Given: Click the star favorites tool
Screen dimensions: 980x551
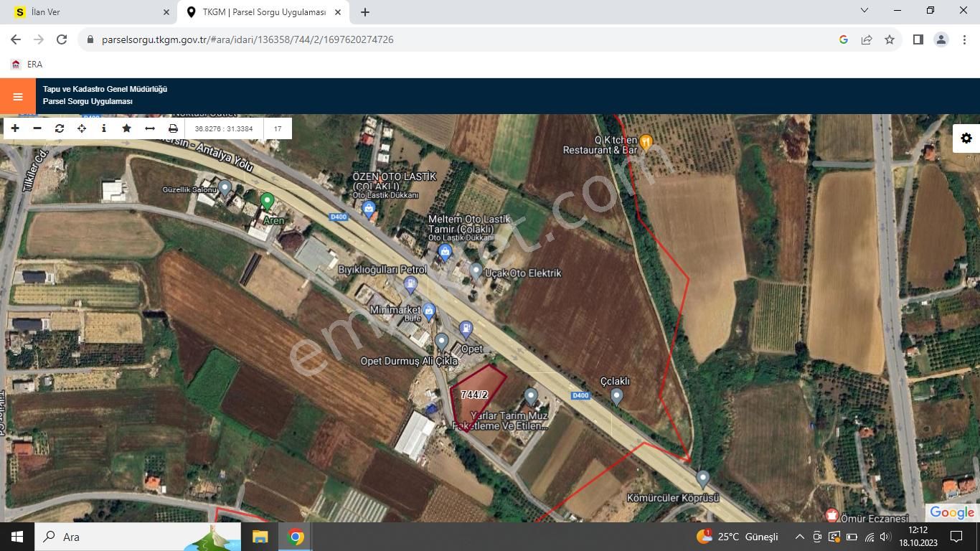Looking at the screenshot, I should click(127, 128).
